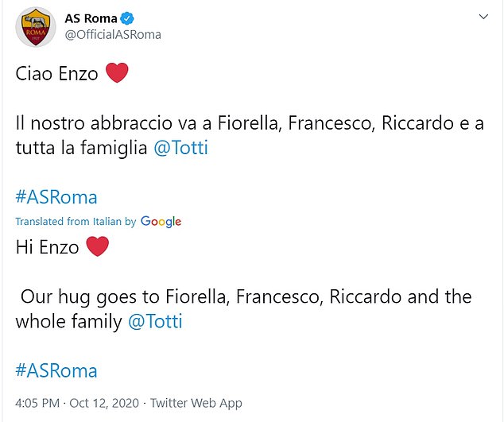Viewport: 504px width, 422px height.
Task: Click the Google logo in translation line
Action: (x=161, y=222)
